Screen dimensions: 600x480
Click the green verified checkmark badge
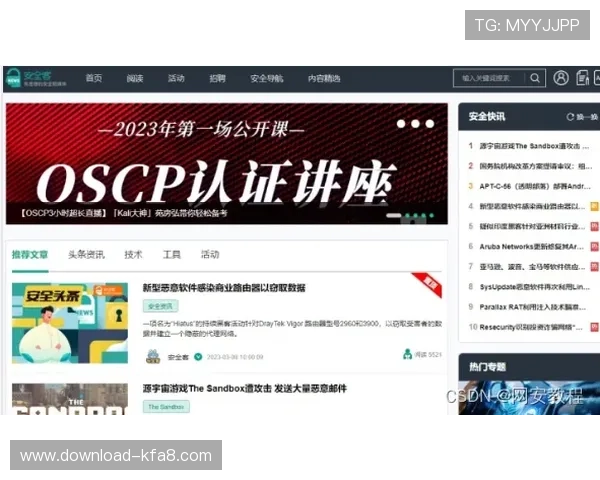[198, 357]
